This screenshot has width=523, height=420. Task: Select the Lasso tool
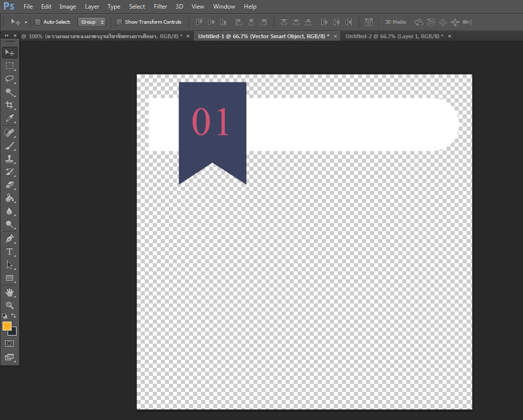click(x=9, y=79)
